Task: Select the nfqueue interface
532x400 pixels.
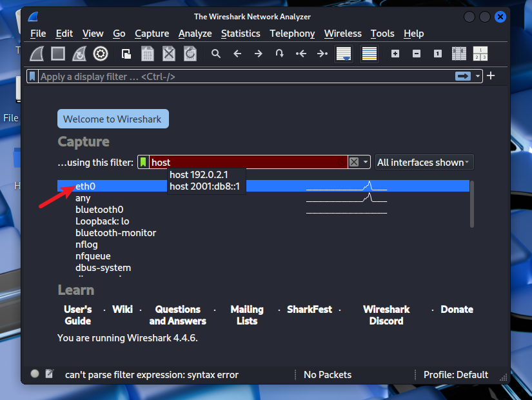Action: pos(263,256)
